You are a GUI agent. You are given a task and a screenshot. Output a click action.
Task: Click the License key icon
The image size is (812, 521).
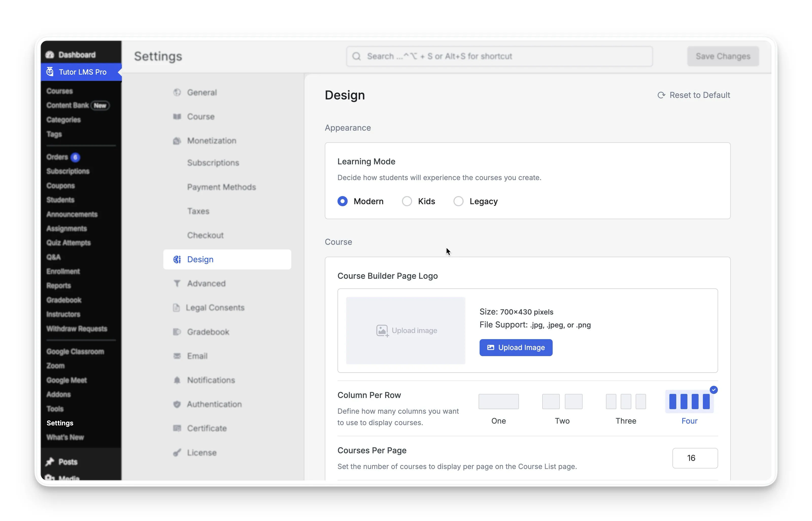(177, 453)
